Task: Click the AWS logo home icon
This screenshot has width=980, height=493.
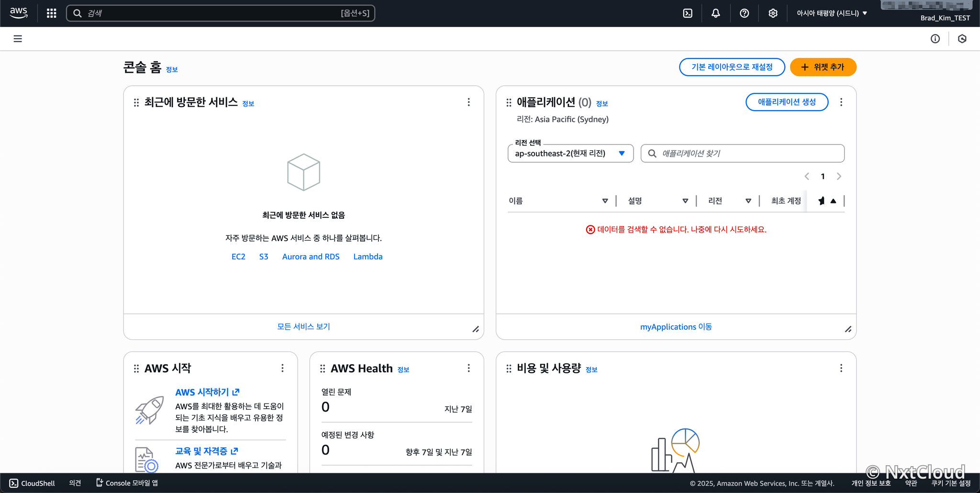Action: [x=19, y=13]
